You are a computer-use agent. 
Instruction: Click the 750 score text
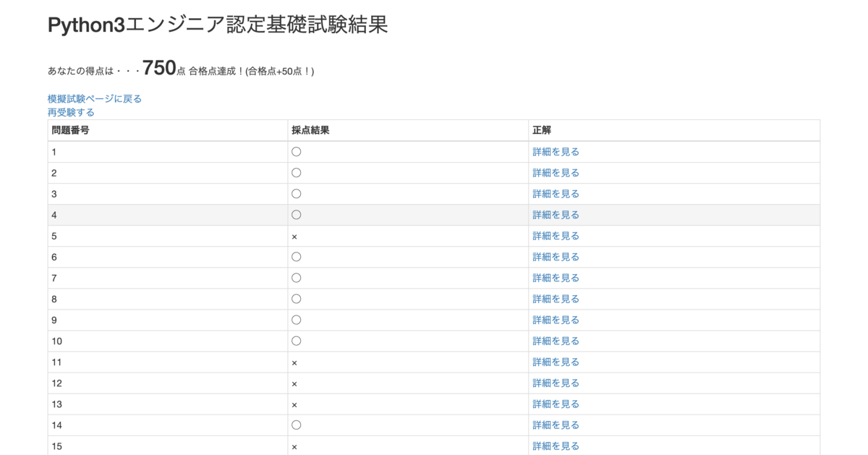(159, 68)
